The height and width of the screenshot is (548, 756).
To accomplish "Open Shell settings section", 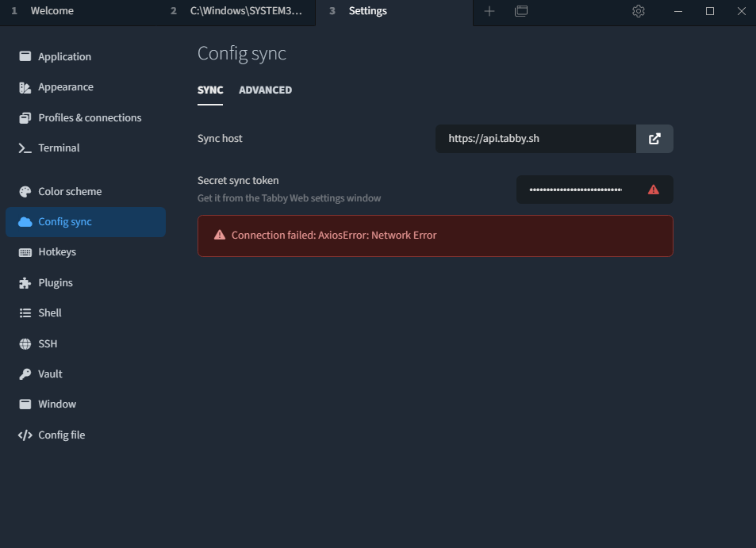I will pyautogui.click(x=86, y=312).
